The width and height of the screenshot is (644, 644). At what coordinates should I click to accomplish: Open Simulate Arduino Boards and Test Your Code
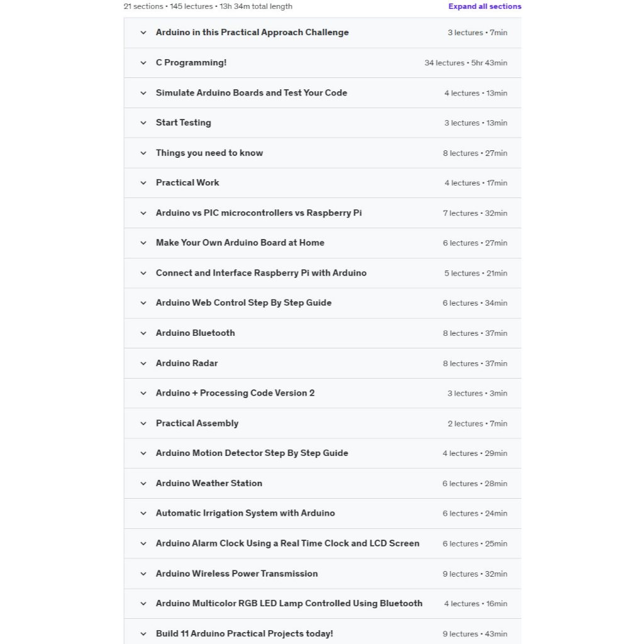252,93
